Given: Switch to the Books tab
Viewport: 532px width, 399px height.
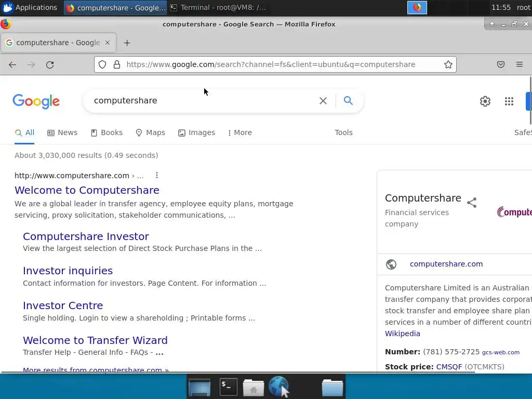Looking at the screenshot, I should [x=107, y=132].
